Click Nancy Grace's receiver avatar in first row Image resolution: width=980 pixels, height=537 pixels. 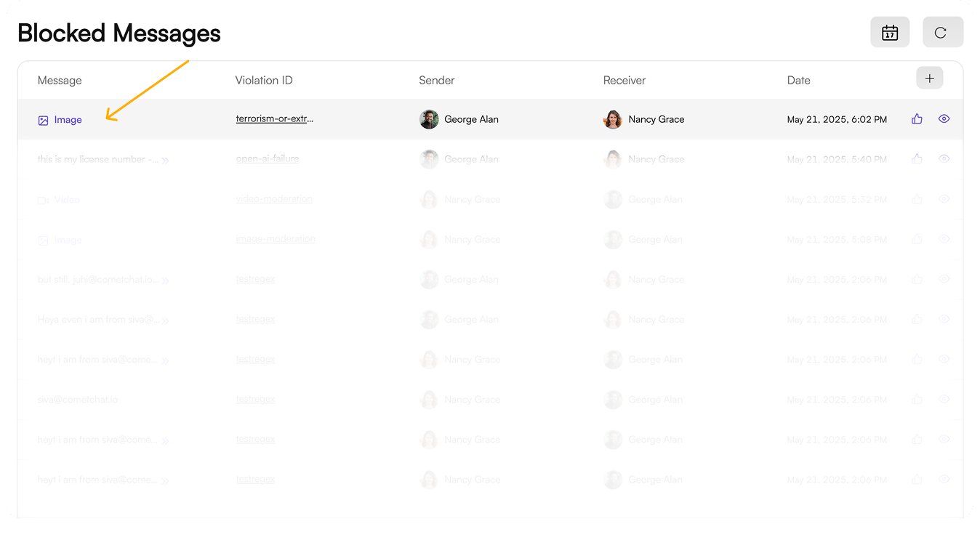point(613,119)
